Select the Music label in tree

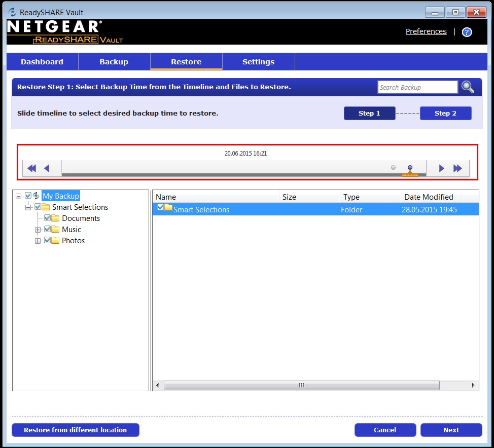coord(72,230)
